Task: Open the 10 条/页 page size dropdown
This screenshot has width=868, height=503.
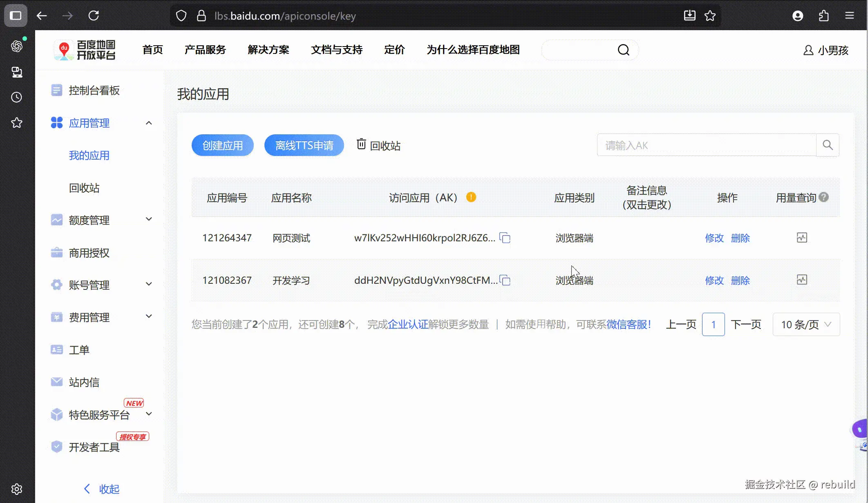Action: click(806, 325)
